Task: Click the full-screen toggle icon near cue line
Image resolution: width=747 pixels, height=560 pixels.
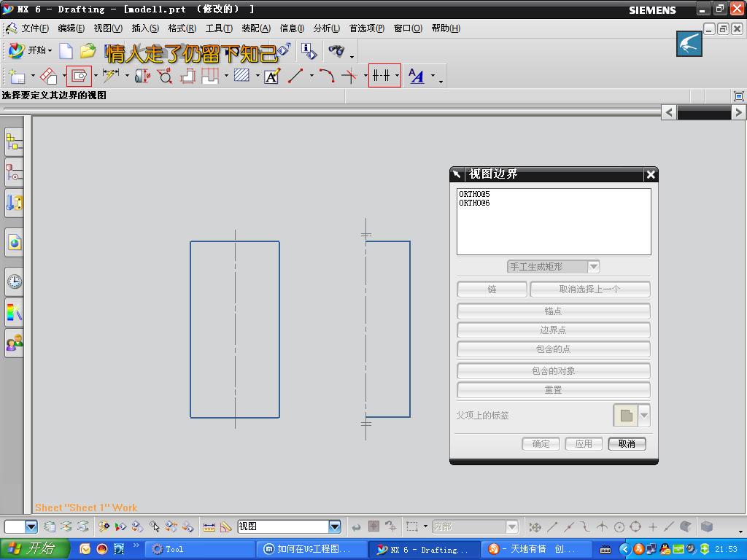Action: tap(738, 96)
